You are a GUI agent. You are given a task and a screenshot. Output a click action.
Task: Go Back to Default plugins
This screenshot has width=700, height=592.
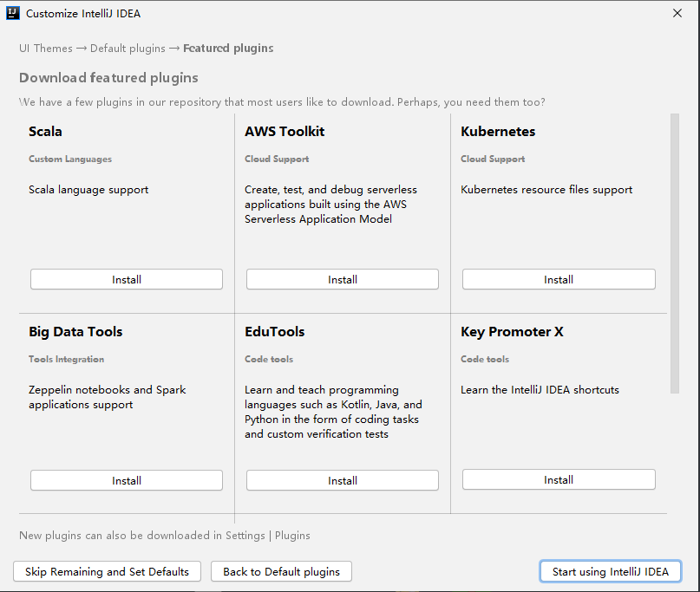coord(281,571)
